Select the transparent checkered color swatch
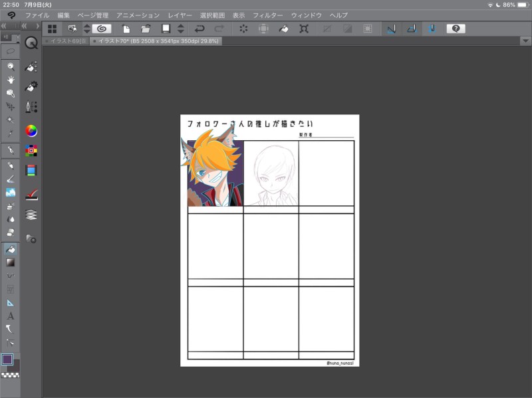The width and height of the screenshot is (532, 398). 10,375
